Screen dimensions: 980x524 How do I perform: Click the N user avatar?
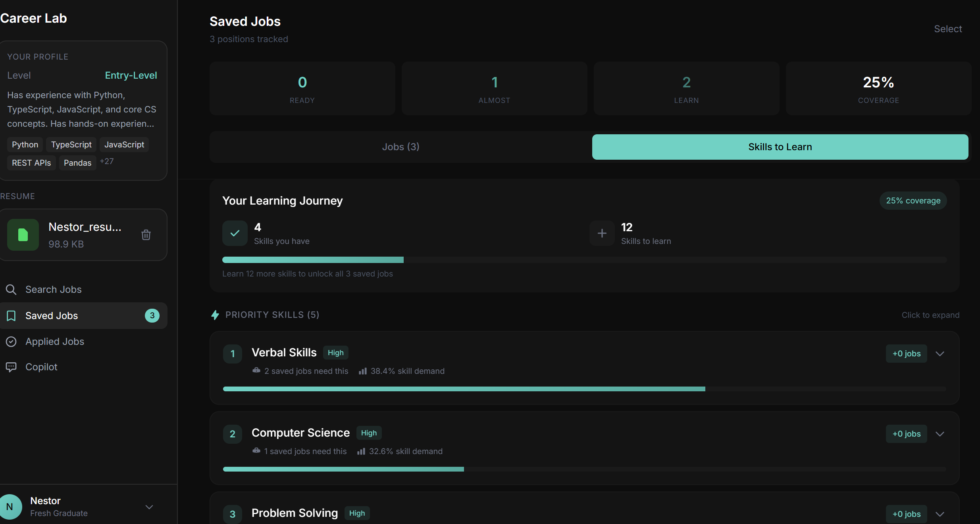[10, 507]
